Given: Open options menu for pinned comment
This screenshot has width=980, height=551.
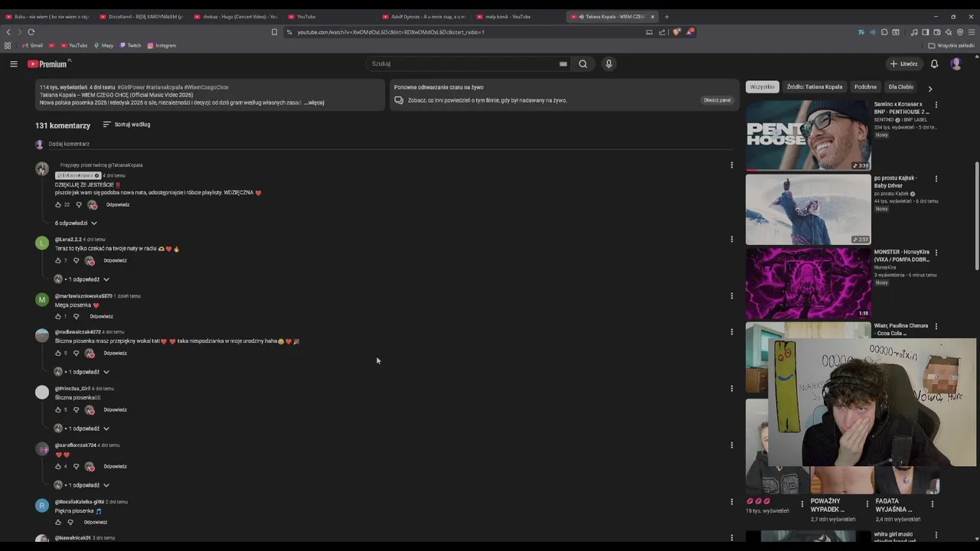Looking at the screenshot, I should click(x=731, y=165).
